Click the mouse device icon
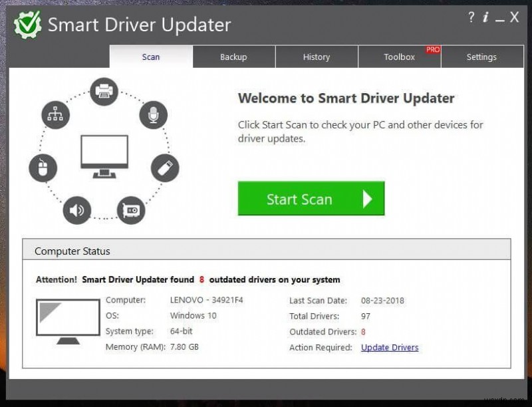The image size is (532, 407). point(43,168)
